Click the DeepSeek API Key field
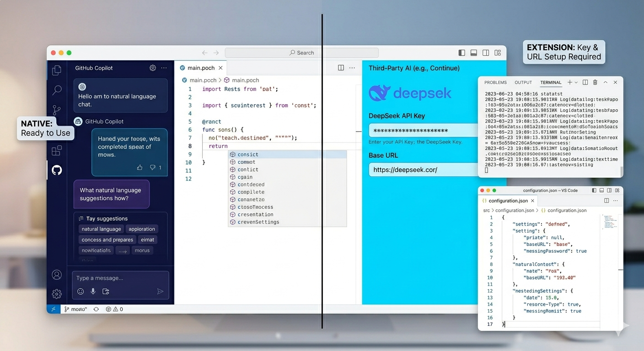This screenshot has height=351, width=644. pos(423,130)
